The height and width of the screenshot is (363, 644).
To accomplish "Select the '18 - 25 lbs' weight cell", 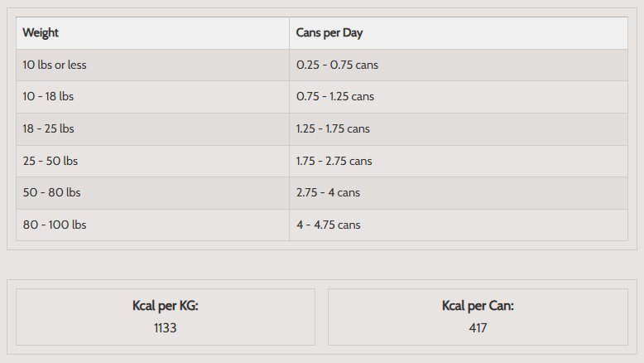I will pyautogui.click(x=48, y=128).
